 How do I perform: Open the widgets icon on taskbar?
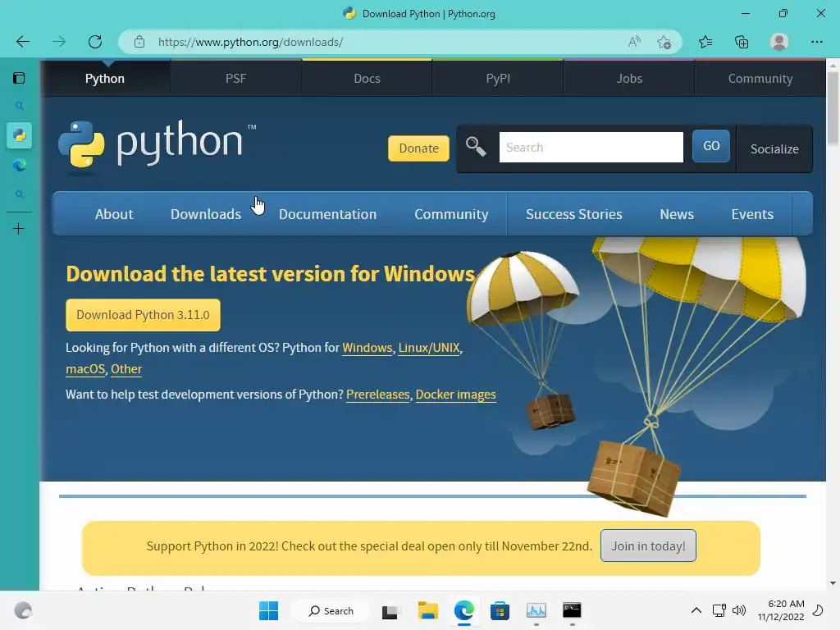pyautogui.click(x=23, y=610)
